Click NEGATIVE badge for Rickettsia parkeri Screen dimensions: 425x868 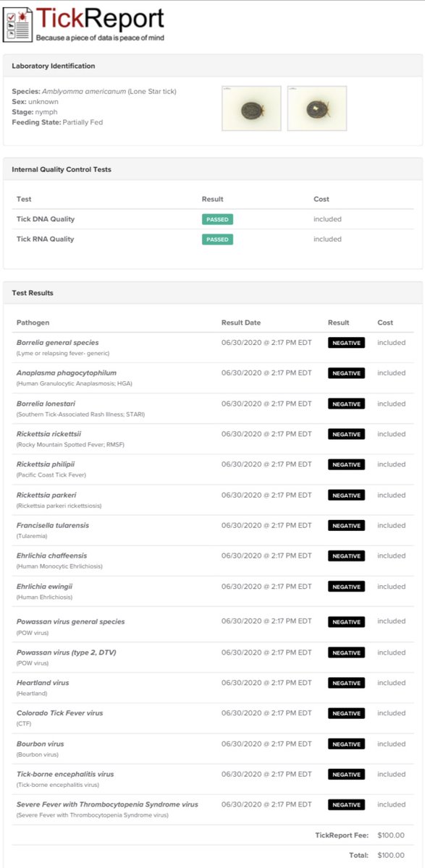click(x=346, y=495)
